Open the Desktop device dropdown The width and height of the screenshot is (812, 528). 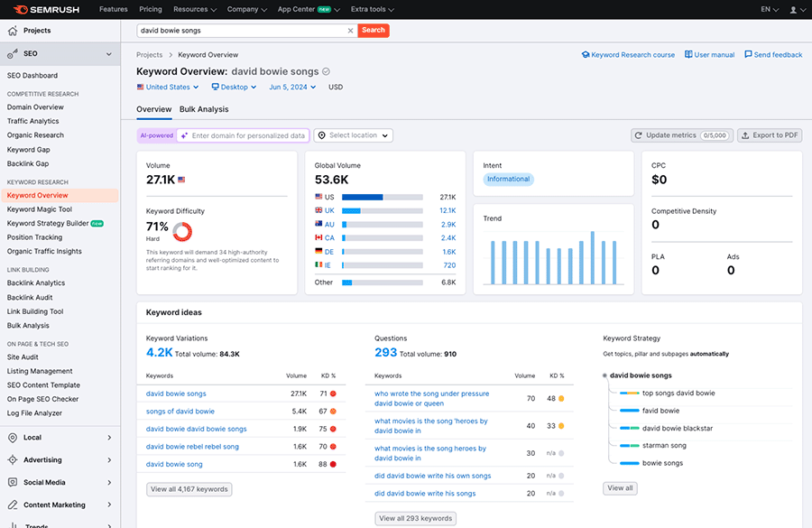click(x=234, y=87)
